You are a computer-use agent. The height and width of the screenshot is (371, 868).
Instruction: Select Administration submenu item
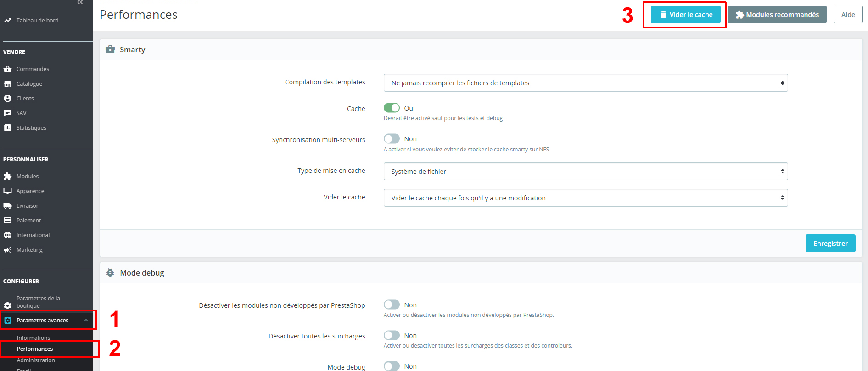coord(36,360)
